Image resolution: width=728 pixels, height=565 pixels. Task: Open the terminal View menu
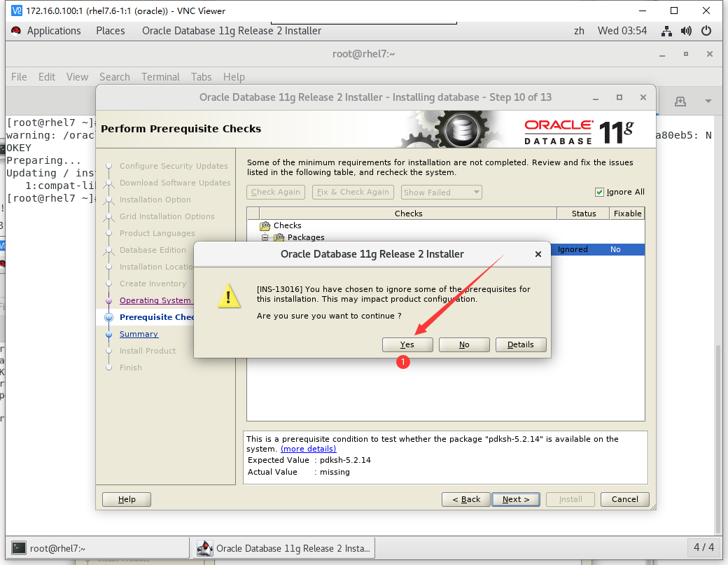click(x=77, y=76)
